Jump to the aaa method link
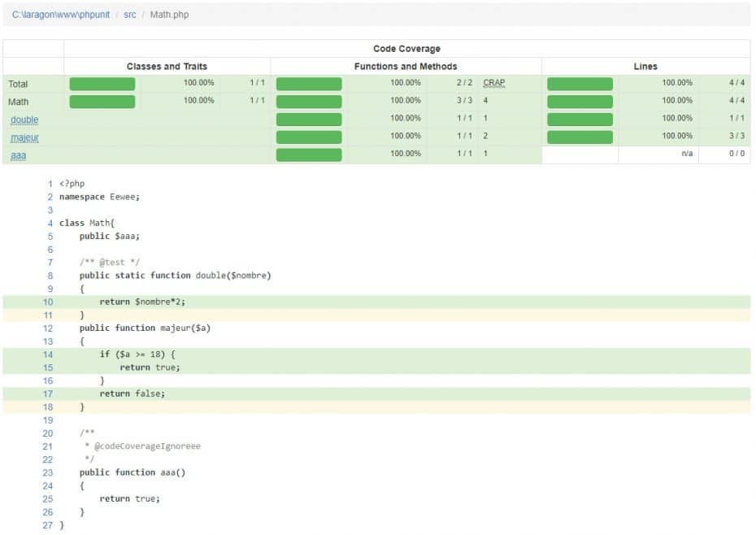Image resolution: width=756 pixels, height=535 pixels. click(19, 155)
